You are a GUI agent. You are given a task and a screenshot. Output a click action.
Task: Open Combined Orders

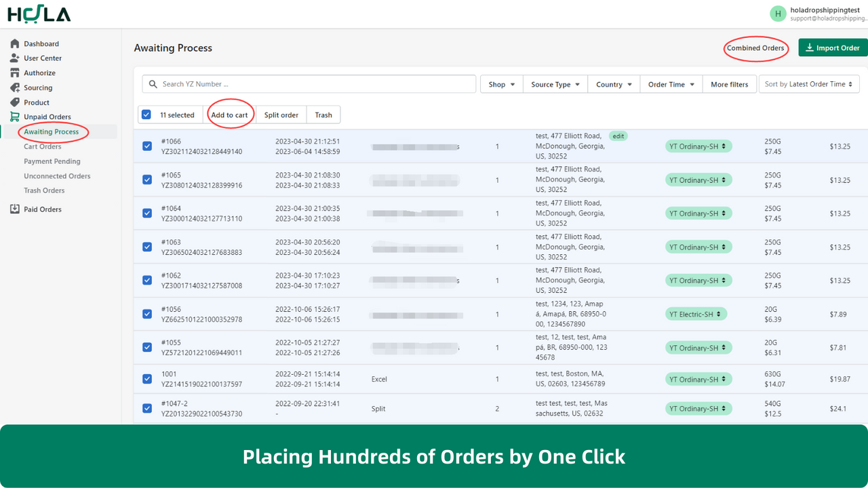pyautogui.click(x=755, y=48)
